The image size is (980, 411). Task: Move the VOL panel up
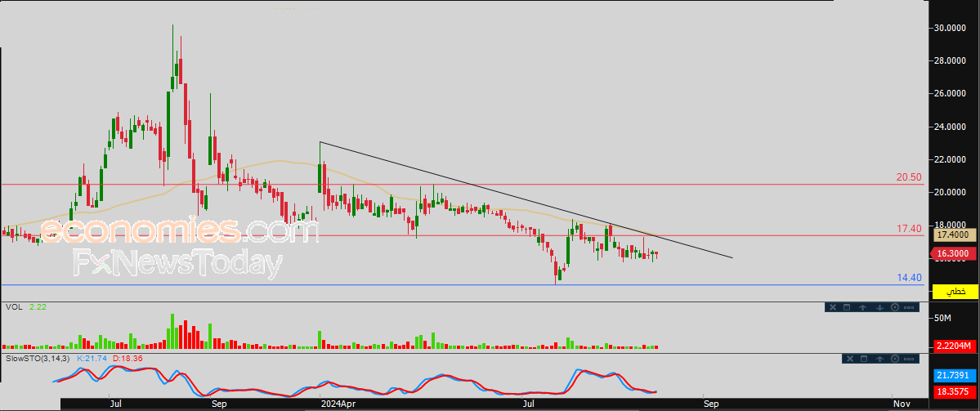863,307
